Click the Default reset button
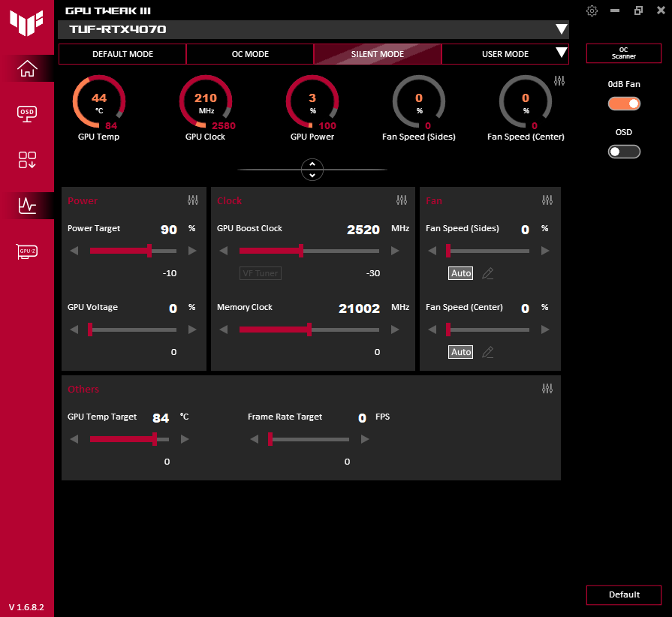The height and width of the screenshot is (617, 672). pos(624,594)
